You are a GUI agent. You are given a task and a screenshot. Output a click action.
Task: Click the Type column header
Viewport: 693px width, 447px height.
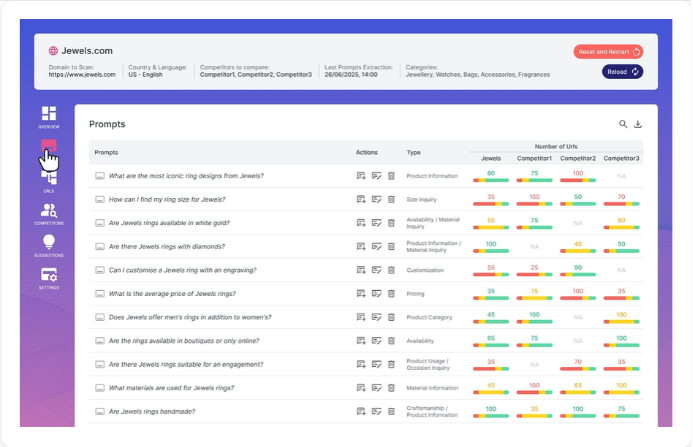pos(414,153)
